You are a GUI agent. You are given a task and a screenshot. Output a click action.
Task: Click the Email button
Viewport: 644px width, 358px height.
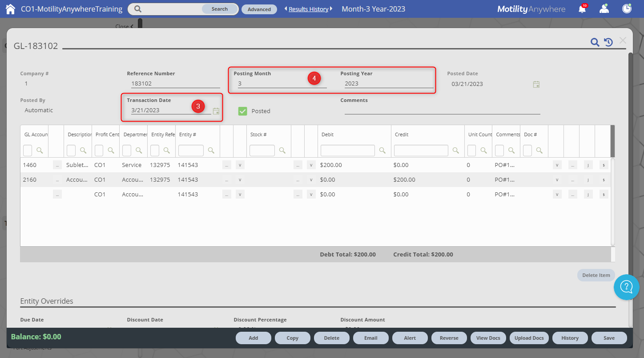click(x=371, y=338)
